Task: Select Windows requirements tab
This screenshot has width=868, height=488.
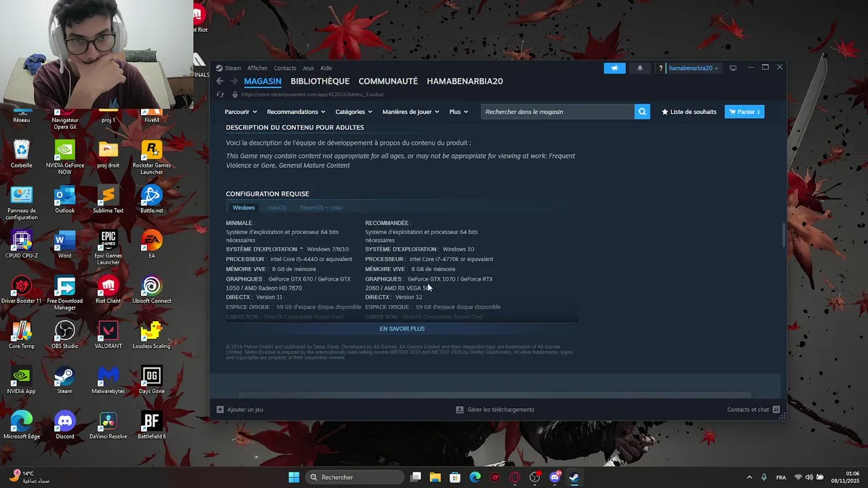Action: click(x=243, y=208)
